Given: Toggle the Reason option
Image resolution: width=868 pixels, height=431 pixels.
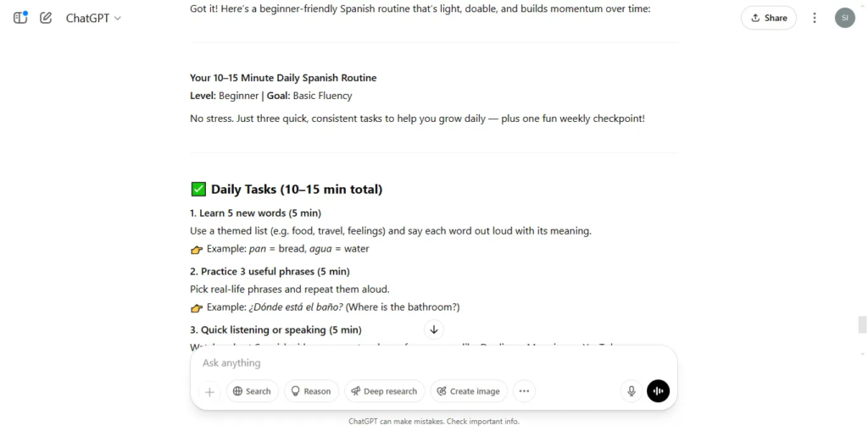Looking at the screenshot, I should pyautogui.click(x=311, y=391).
